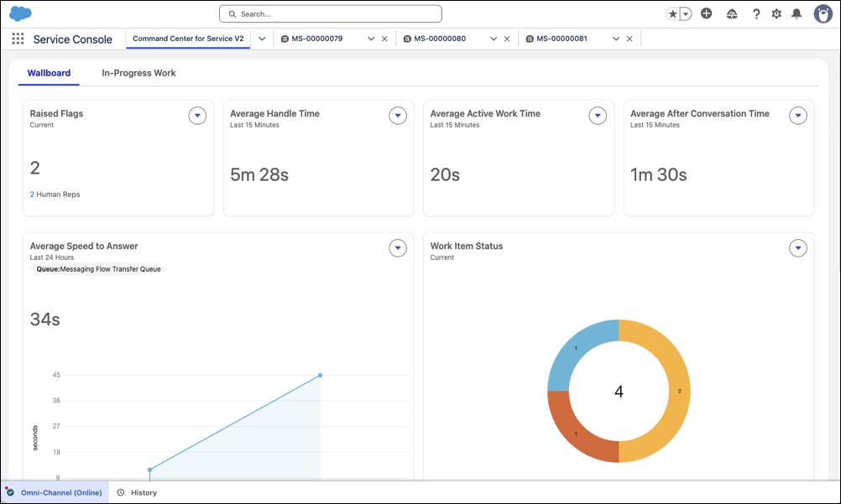Open the Setup gear icon
This screenshot has width=841, height=504.
coord(776,14)
